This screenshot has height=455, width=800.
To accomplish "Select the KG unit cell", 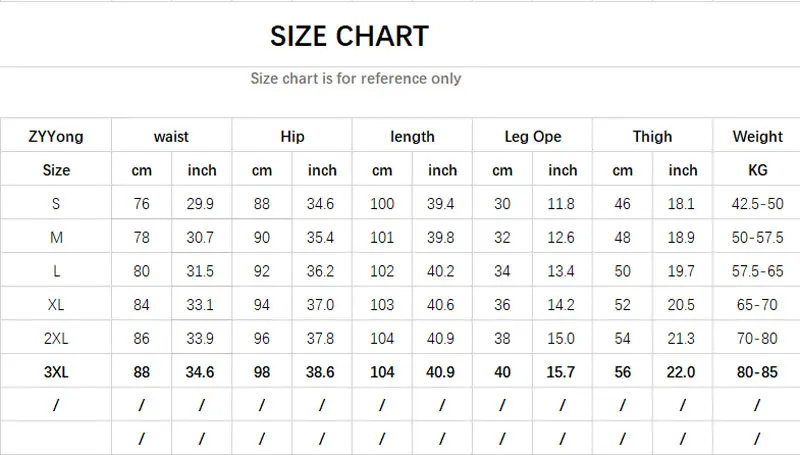I will tap(757, 170).
